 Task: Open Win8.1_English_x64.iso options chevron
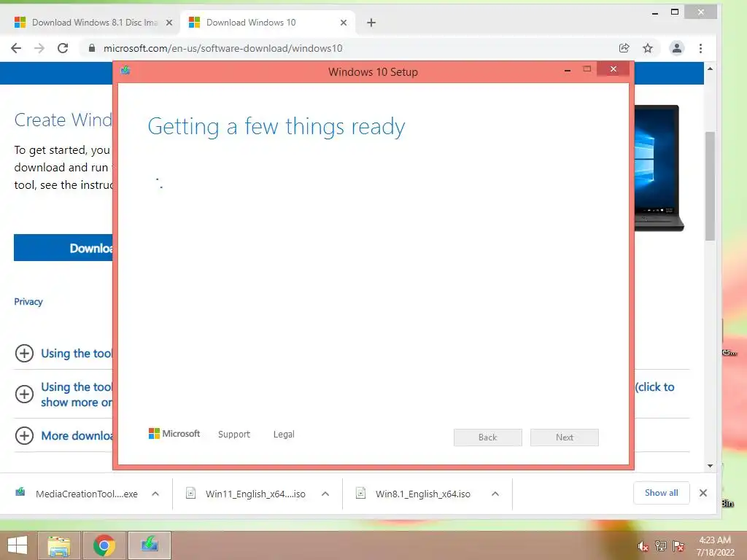pyautogui.click(x=495, y=494)
